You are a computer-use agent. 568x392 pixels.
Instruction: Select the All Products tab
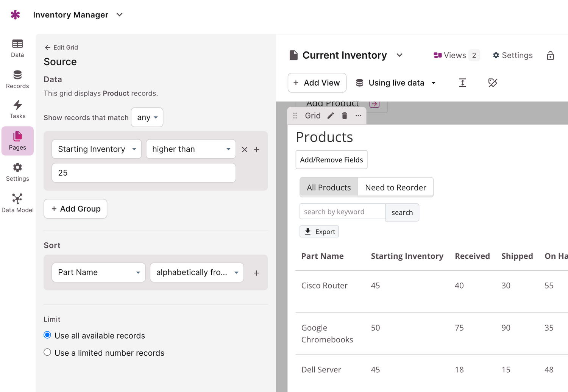[329, 187]
